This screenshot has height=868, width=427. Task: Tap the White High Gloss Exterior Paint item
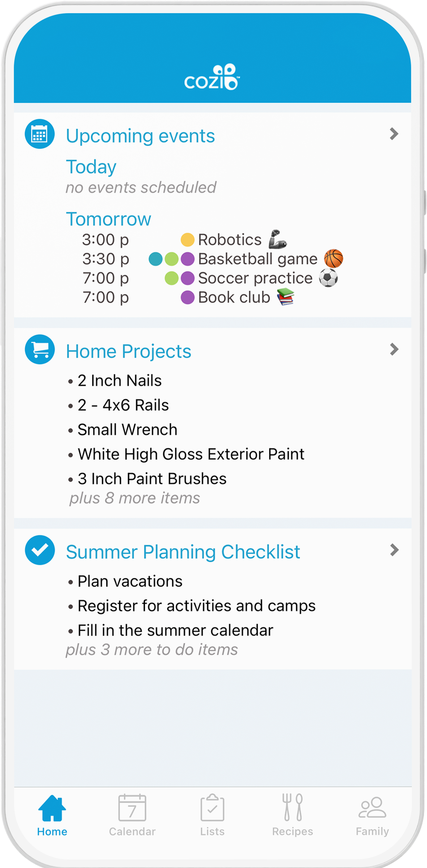(191, 454)
